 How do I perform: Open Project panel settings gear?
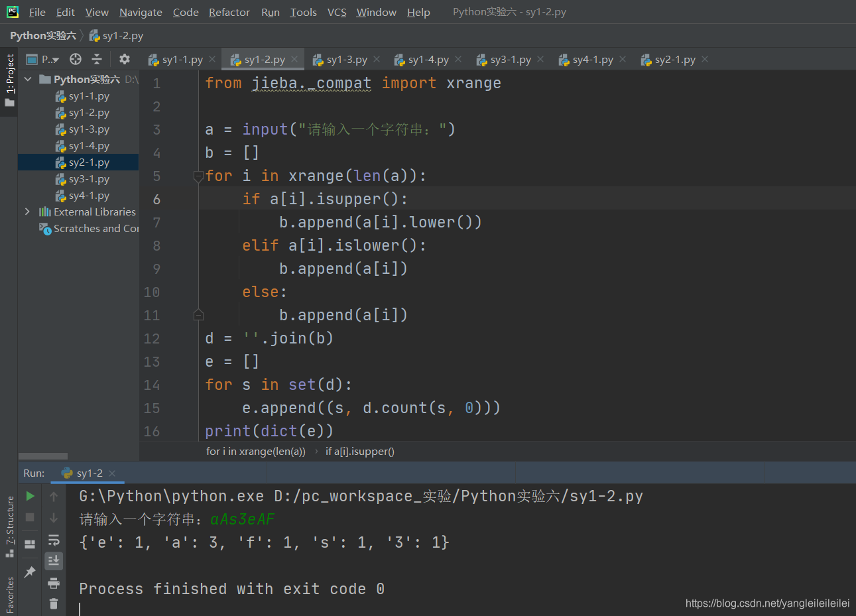pyautogui.click(x=124, y=59)
